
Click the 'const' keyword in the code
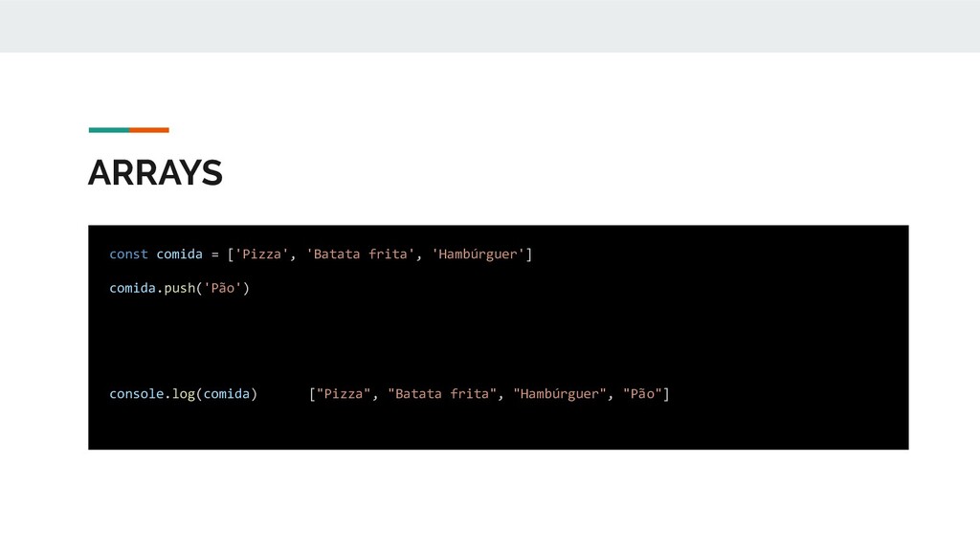point(129,254)
